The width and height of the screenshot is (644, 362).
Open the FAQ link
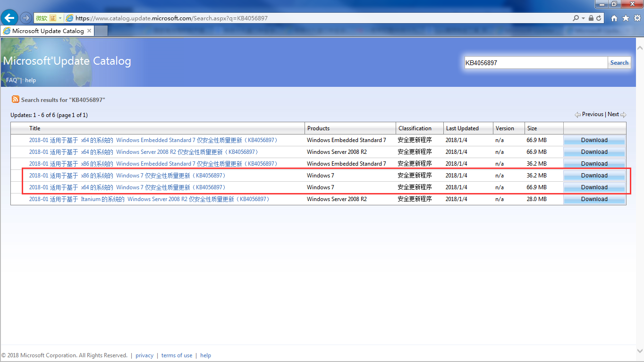point(11,80)
